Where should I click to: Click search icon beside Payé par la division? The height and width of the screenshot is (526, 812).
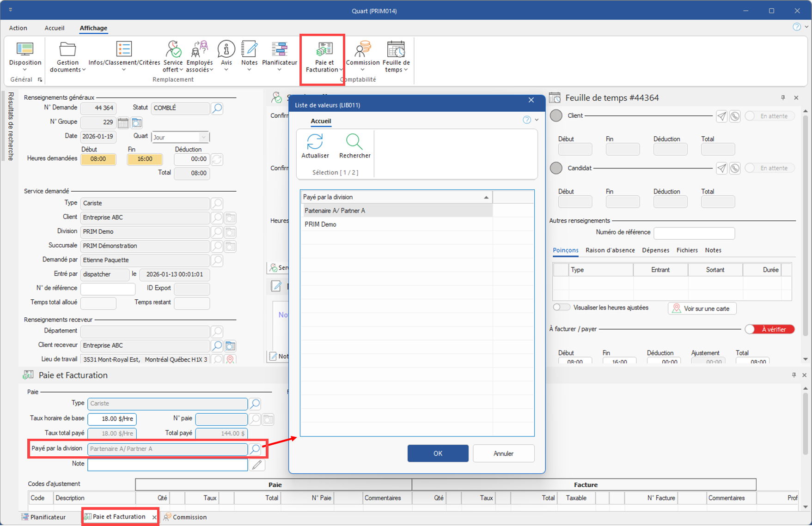point(255,449)
